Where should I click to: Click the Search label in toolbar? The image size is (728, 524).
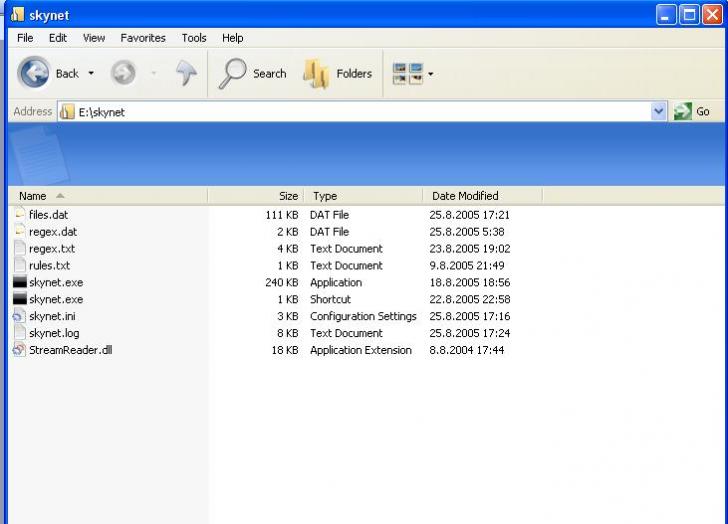pyautogui.click(x=270, y=74)
